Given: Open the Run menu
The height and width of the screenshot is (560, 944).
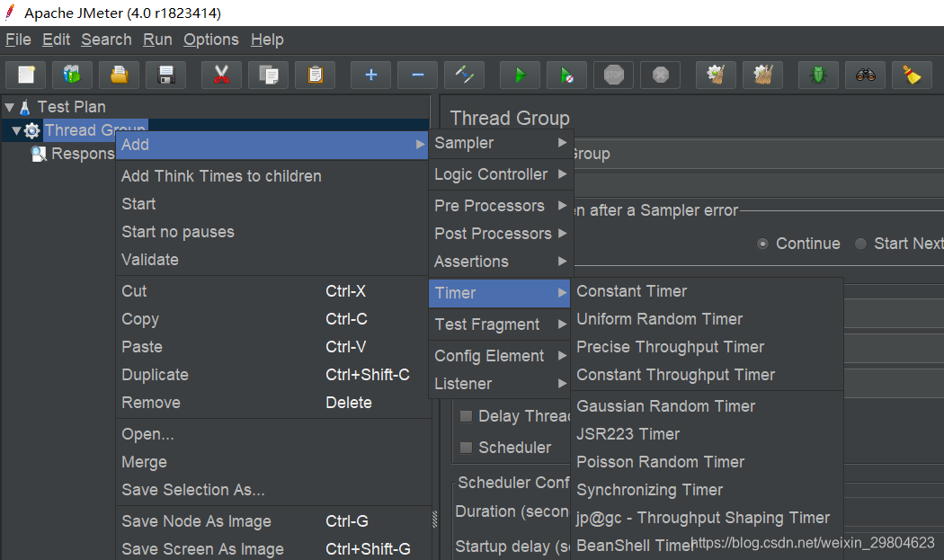Looking at the screenshot, I should click(157, 40).
